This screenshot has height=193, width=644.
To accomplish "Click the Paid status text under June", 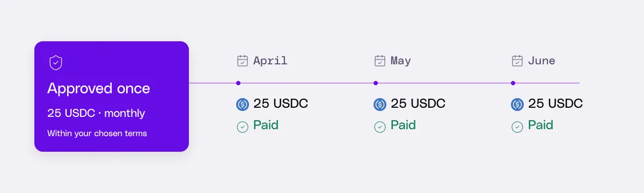I will (x=540, y=125).
